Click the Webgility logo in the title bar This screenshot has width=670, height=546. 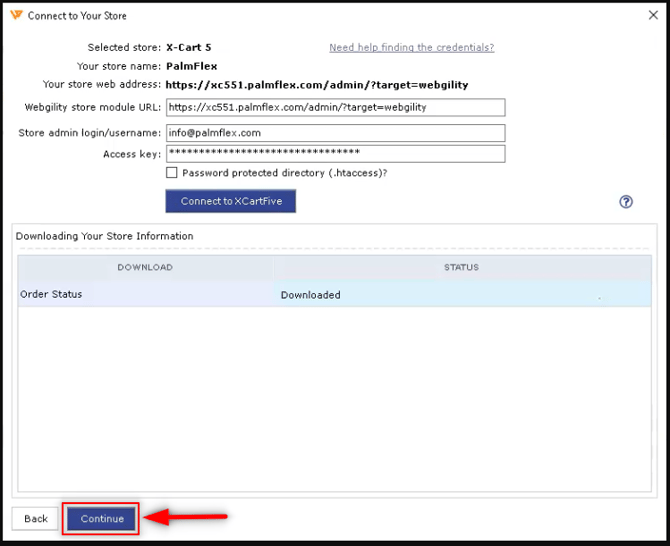coord(16,16)
